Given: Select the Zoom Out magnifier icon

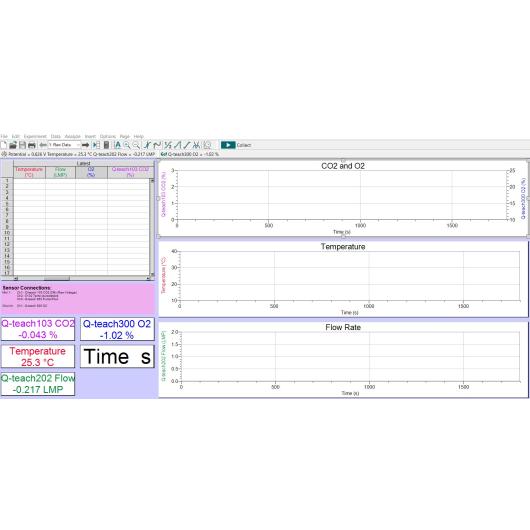Looking at the screenshot, I should click(136, 145).
